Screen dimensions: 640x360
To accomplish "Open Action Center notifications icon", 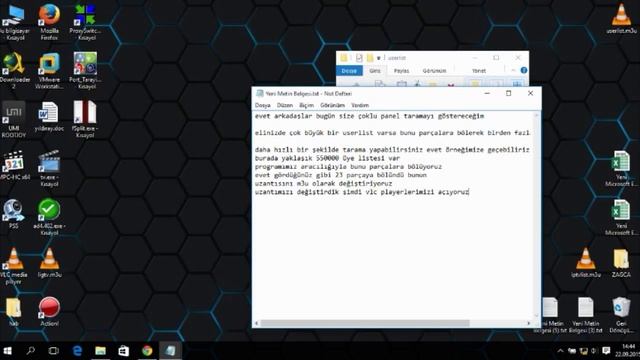I will 606,351.
